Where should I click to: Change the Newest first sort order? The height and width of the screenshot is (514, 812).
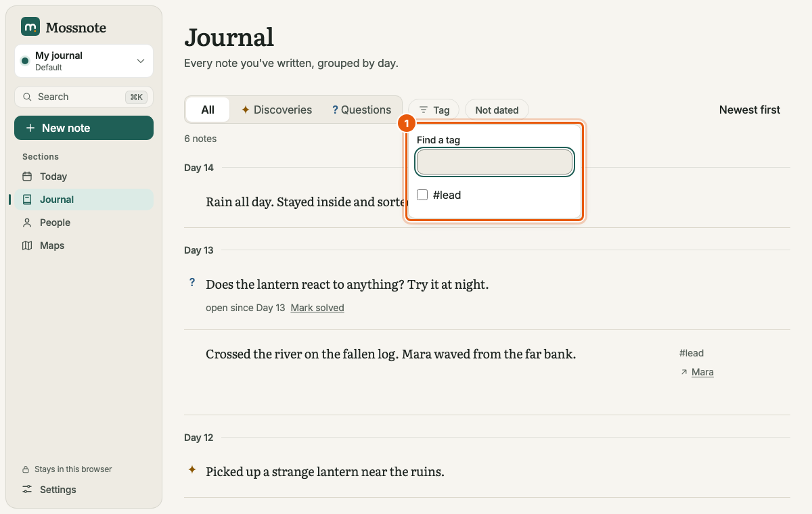(750, 110)
